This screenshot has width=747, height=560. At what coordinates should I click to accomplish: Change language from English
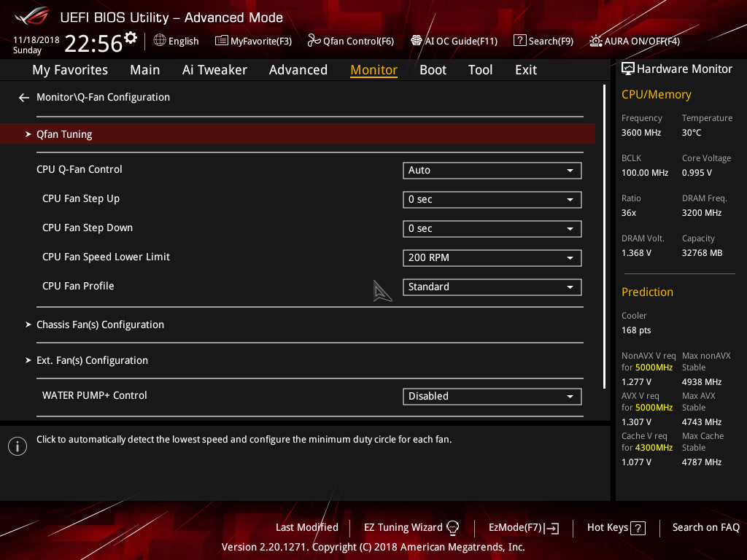177,41
